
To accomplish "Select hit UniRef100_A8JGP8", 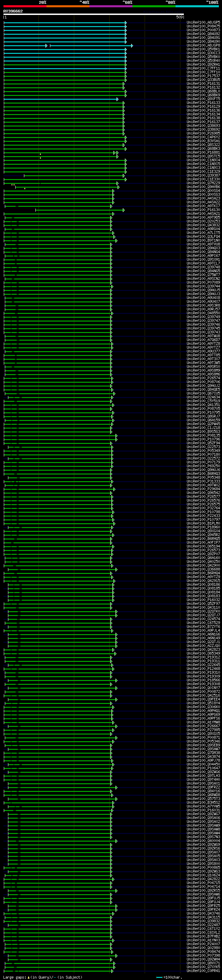I will 203,45.
